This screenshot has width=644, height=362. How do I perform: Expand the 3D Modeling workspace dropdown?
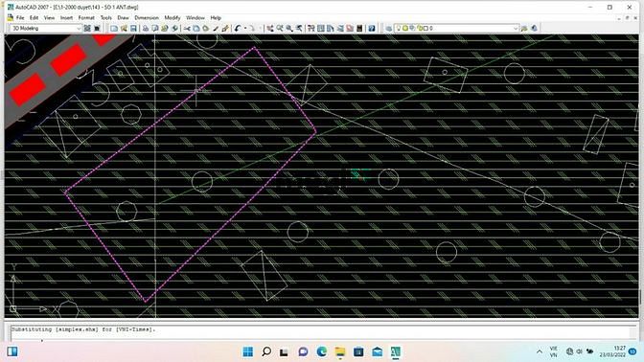point(79,29)
